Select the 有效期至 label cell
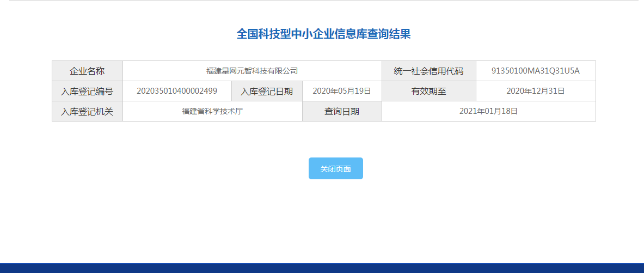 [428, 91]
